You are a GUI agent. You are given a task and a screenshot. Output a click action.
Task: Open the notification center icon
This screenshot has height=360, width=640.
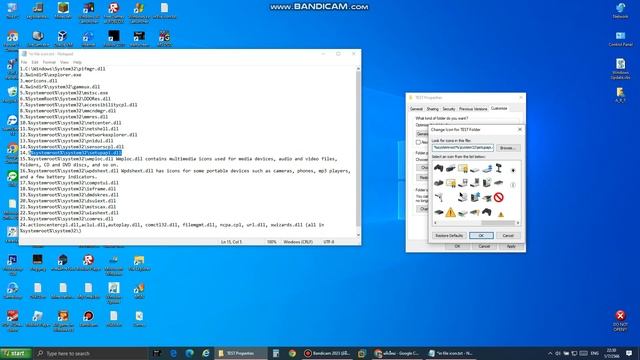pos(629,353)
